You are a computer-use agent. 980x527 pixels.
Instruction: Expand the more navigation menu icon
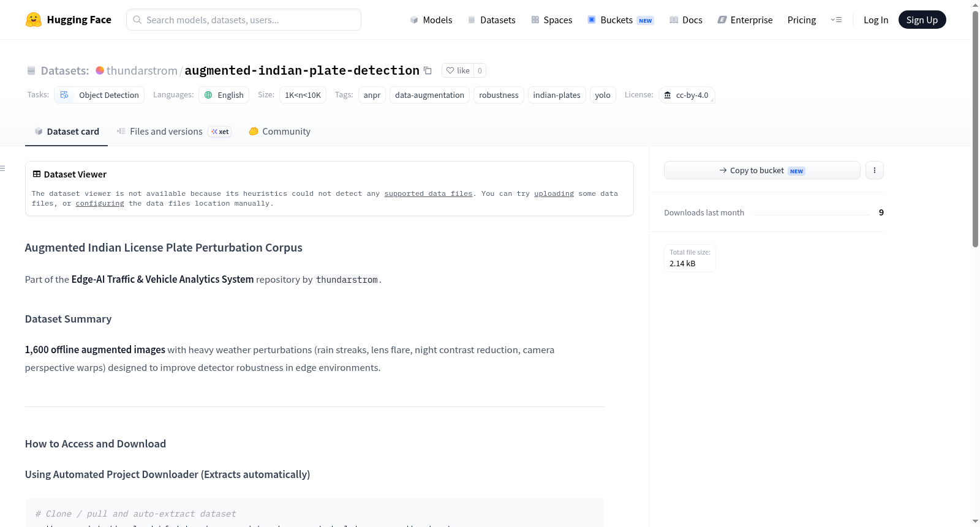point(836,20)
